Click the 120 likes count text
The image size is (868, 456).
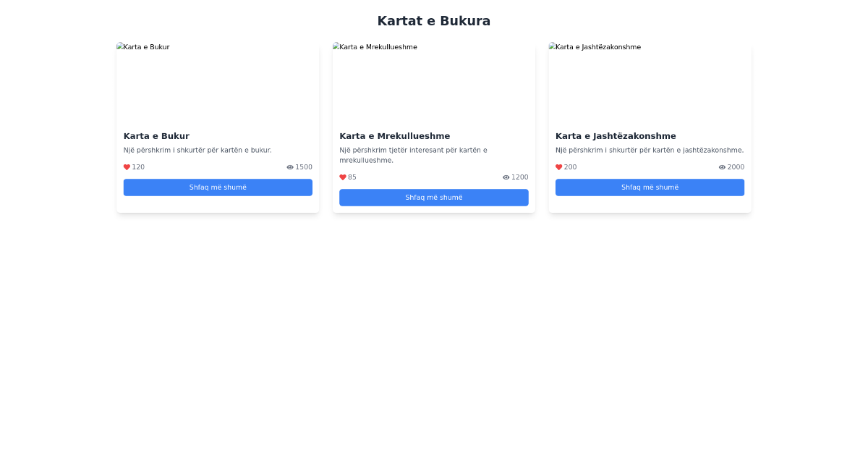137,166
